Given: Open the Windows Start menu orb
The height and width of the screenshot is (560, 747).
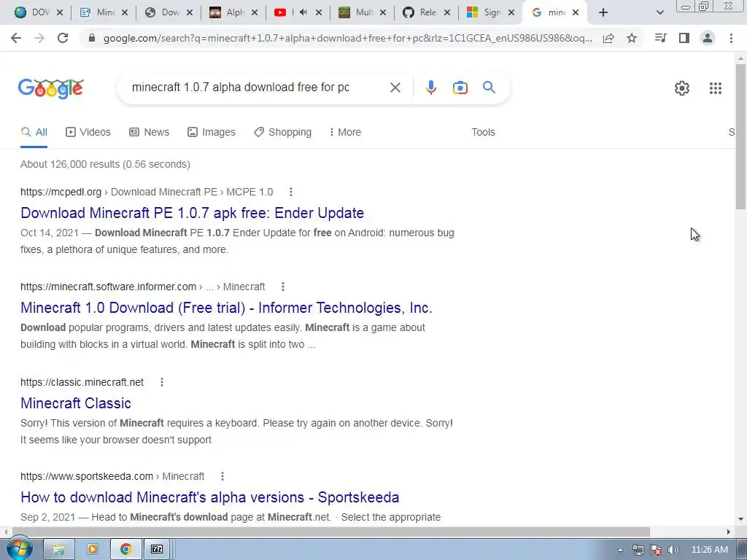Looking at the screenshot, I should point(19,548).
